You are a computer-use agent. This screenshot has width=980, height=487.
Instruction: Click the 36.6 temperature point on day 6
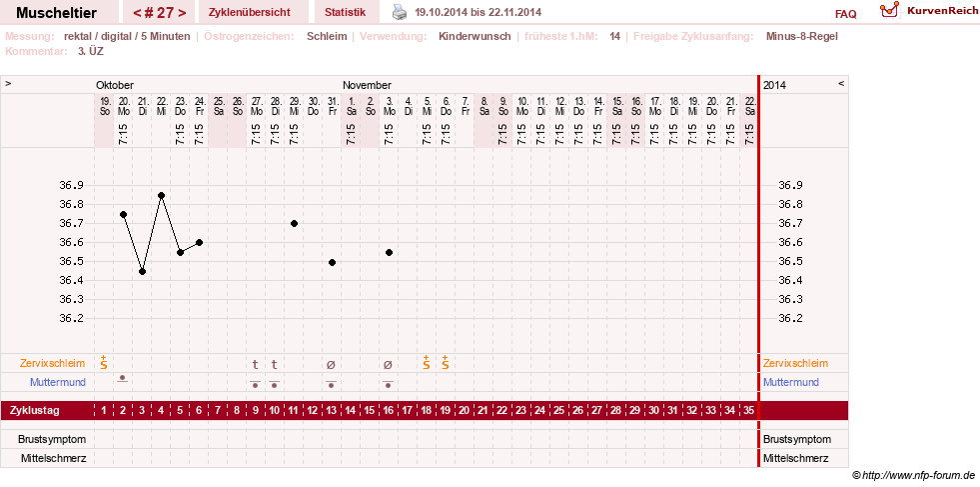click(199, 243)
